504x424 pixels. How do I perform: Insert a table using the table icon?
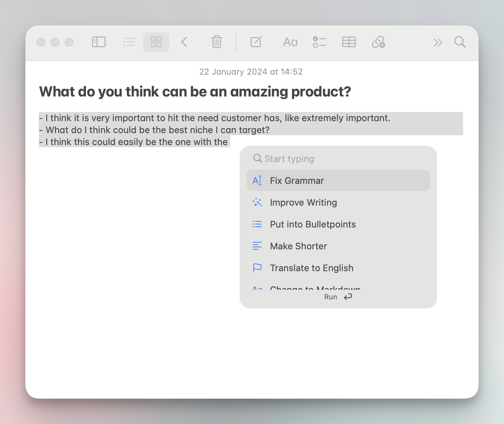(349, 42)
